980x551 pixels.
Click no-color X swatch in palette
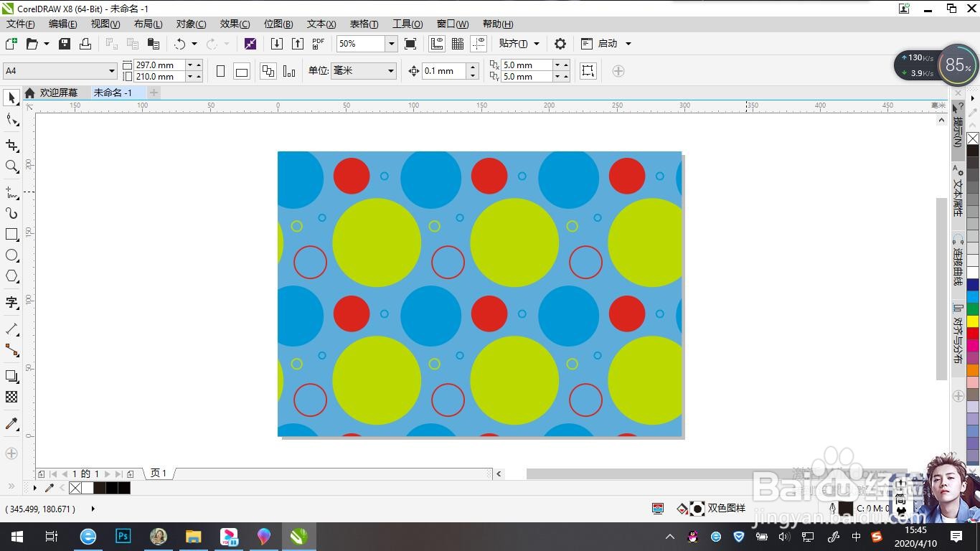click(x=973, y=138)
